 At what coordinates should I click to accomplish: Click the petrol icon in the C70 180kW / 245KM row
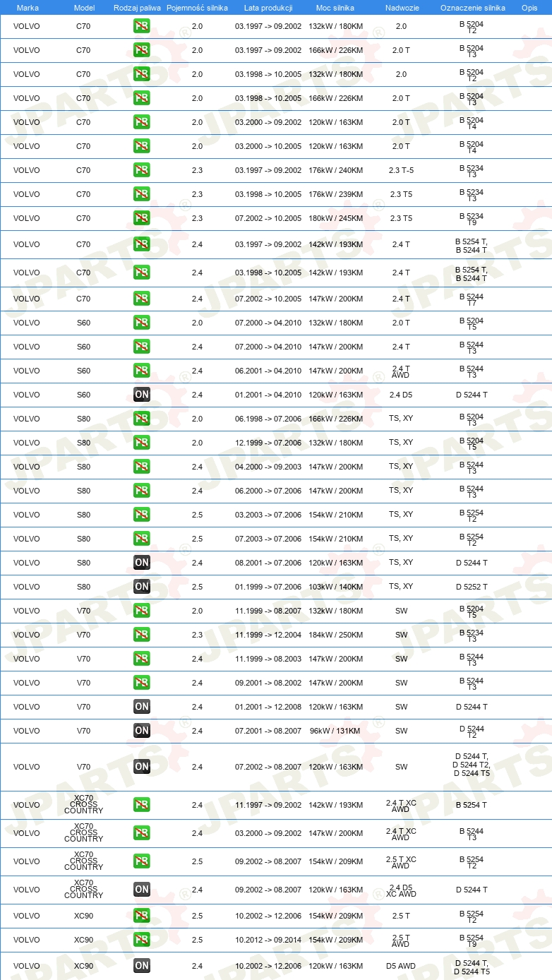pyautogui.click(x=142, y=218)
